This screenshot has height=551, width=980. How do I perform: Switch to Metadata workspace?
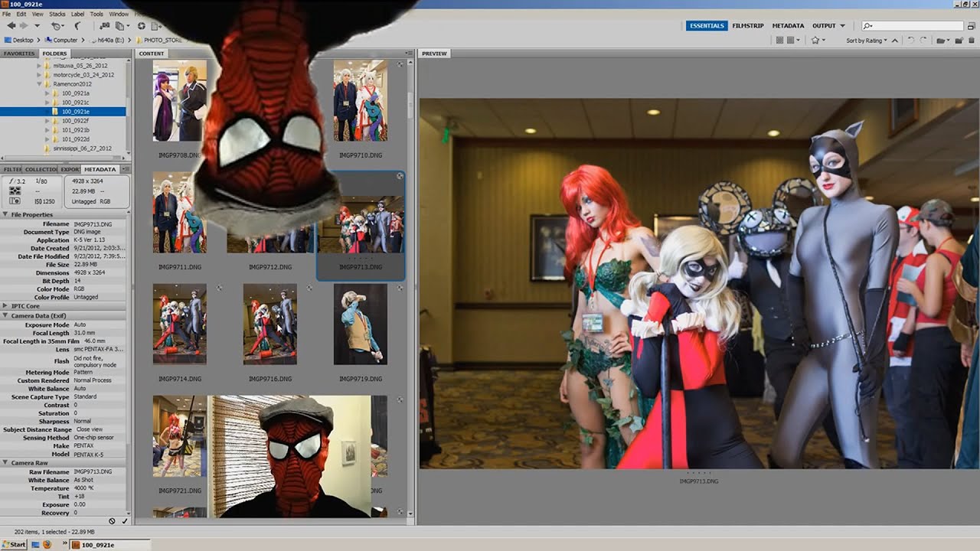(788, 25)
